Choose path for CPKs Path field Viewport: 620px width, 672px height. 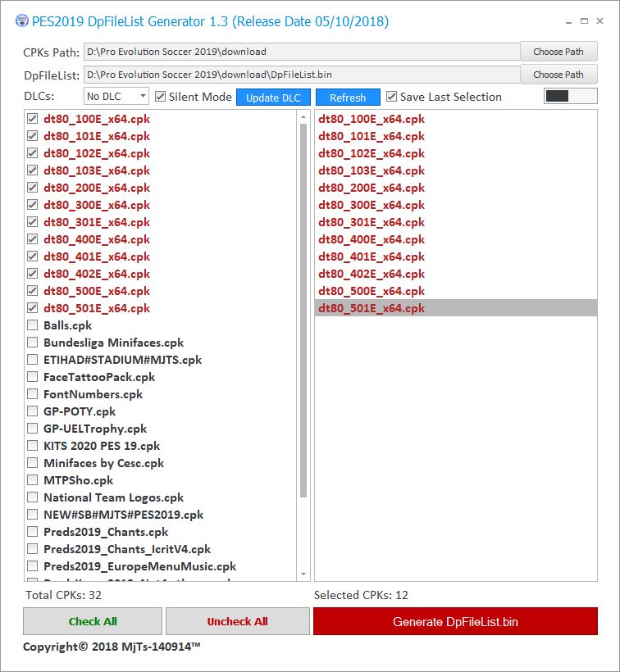tap(558, 52)
